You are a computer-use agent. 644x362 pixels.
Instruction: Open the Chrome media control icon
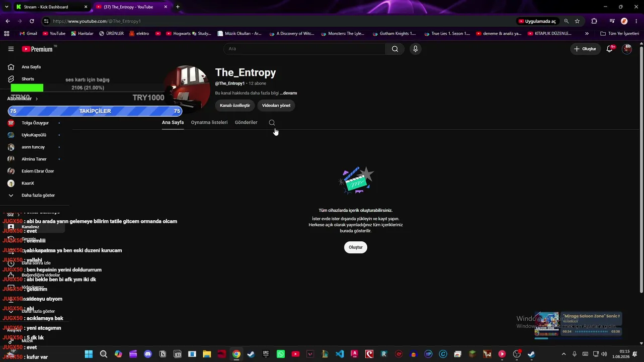tap(612, 21)
